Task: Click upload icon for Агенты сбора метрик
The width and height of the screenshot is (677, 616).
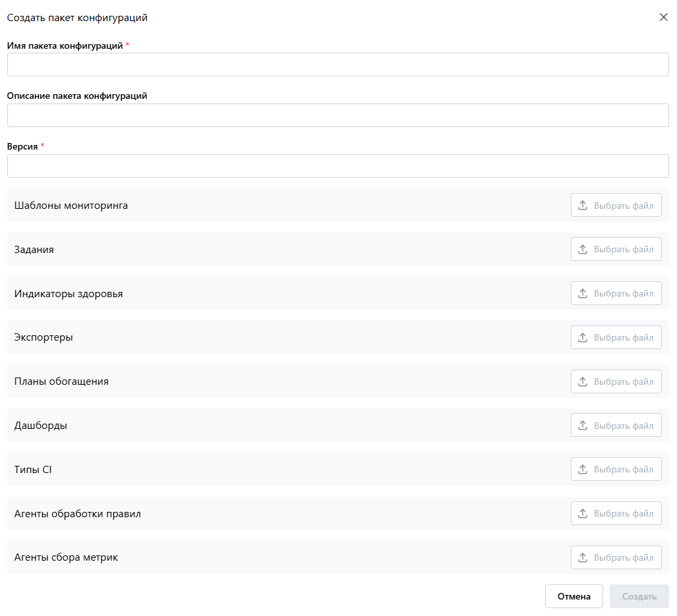Action: click(583, 557)
